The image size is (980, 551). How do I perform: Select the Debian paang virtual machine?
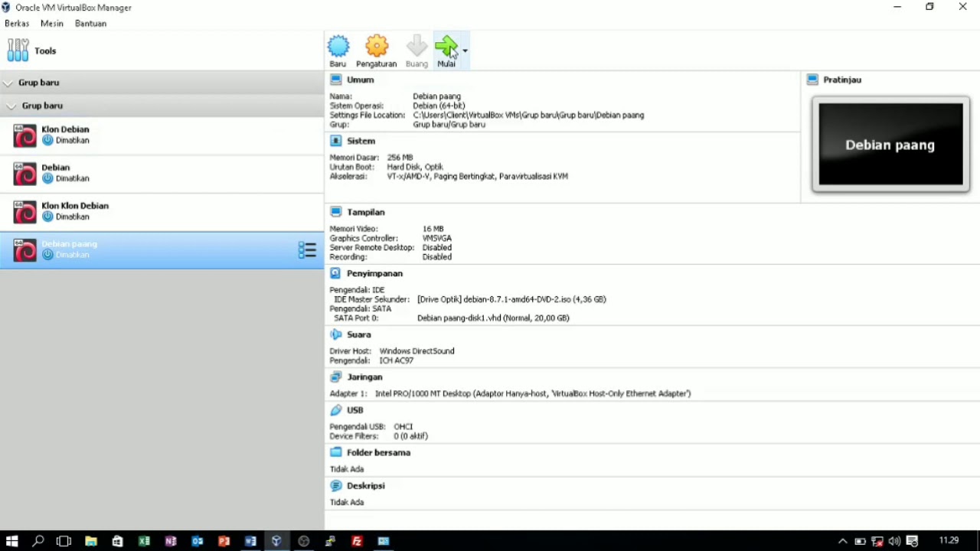pos(162,250)
